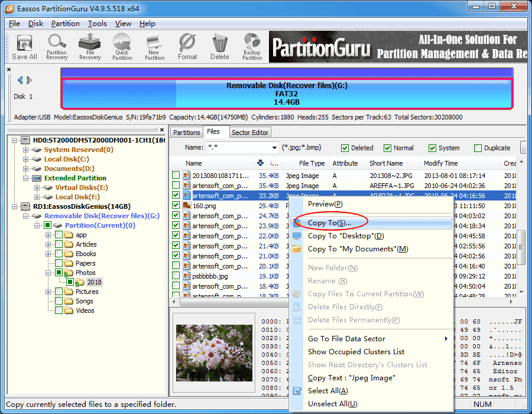
Task: Collapse the HD0 disk tree node
Action: (14, 140)
